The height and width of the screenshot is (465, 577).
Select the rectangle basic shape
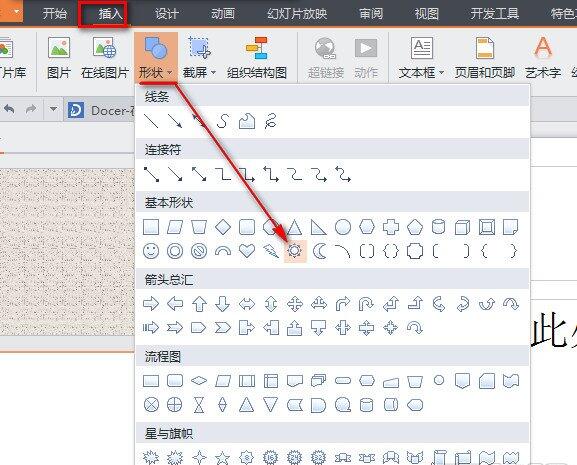(151, 227)
